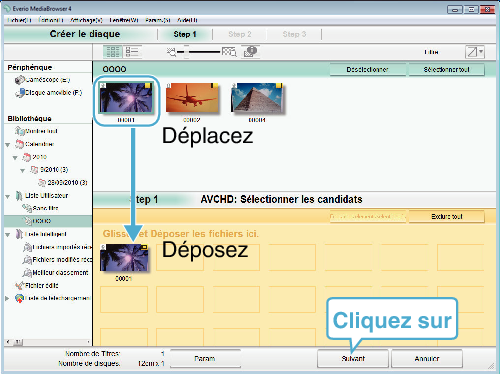Open the Affichage menu
500x374 pixels.
pos(86,20)
